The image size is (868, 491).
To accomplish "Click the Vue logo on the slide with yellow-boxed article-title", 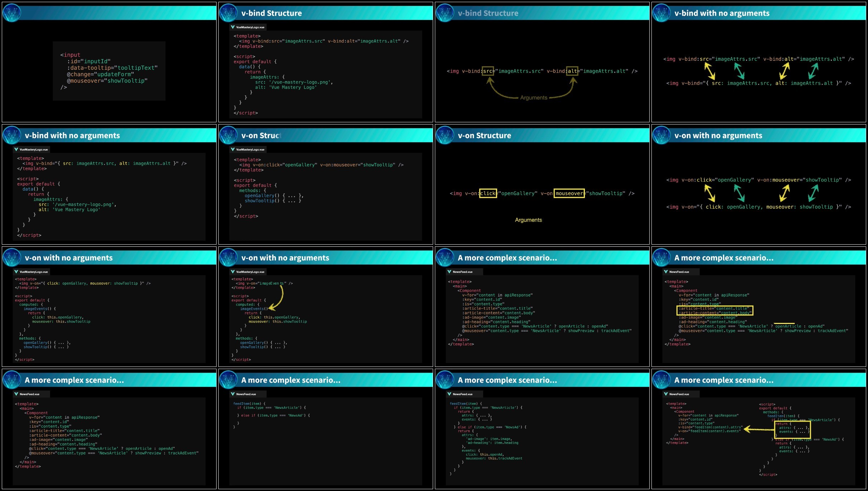I will (661, 257).
